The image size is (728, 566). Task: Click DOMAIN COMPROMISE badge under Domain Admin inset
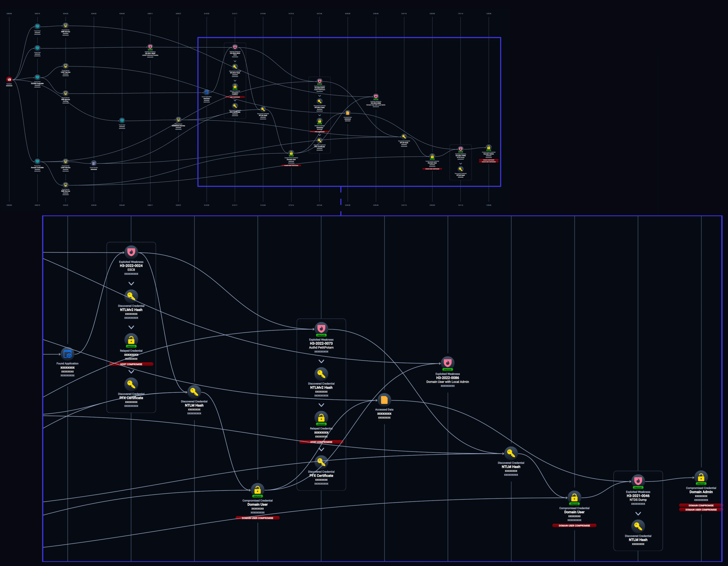click(x=701, y=505)
